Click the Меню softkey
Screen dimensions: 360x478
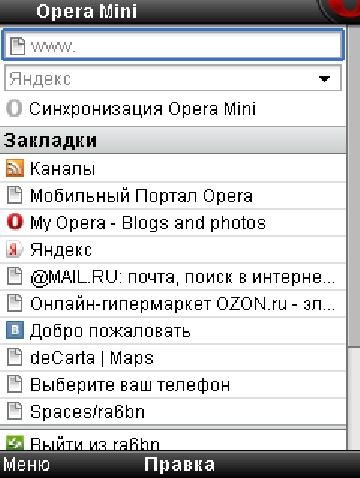pos(26,464)
